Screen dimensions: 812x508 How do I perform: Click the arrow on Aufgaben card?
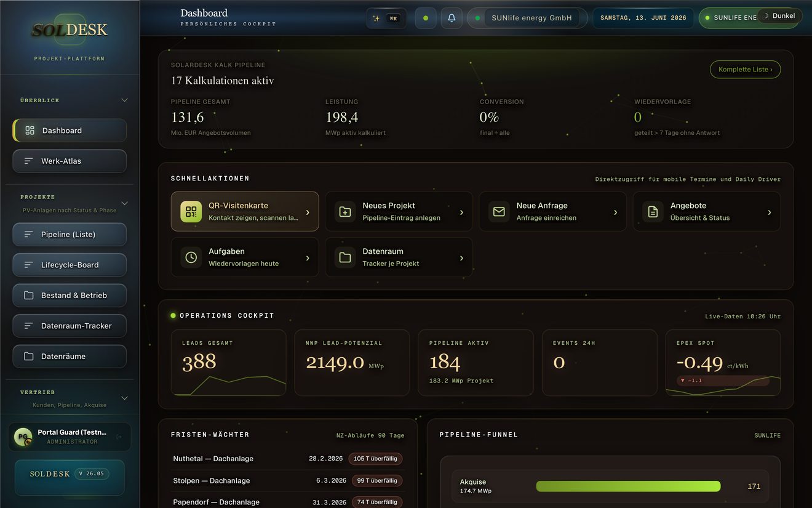308,258
